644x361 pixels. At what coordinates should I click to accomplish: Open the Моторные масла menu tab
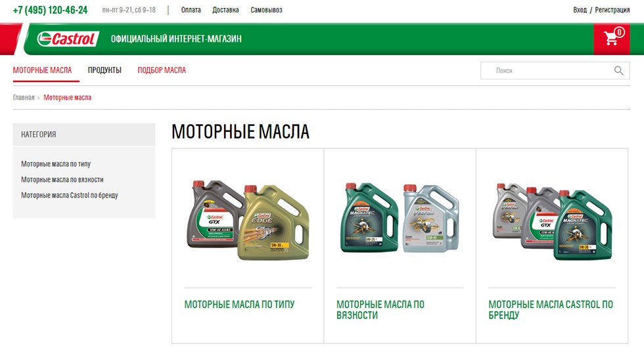click(x=42, y=70)
